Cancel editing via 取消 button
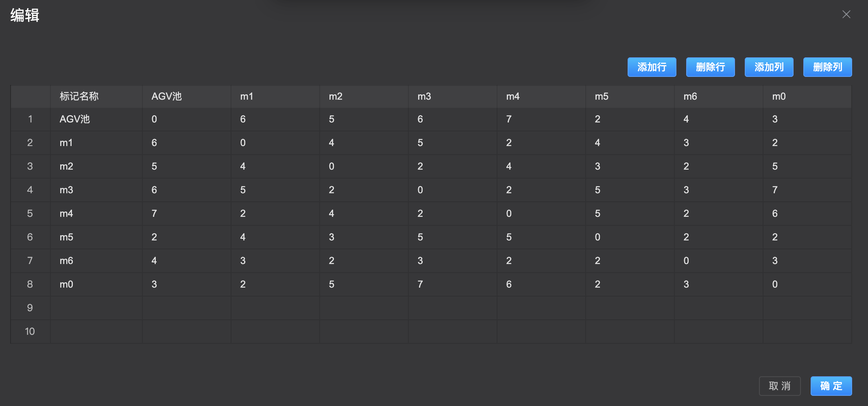Viewport: 868px width, 406px height. (779, 386)
